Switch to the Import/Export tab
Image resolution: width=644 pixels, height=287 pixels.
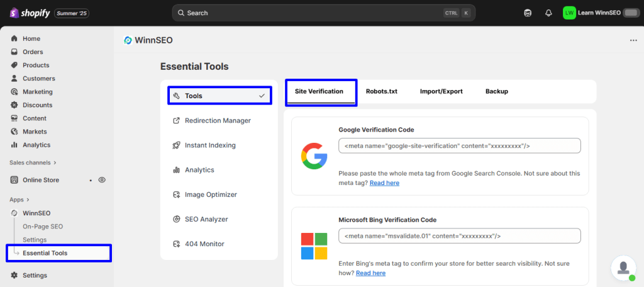(441, 91)
